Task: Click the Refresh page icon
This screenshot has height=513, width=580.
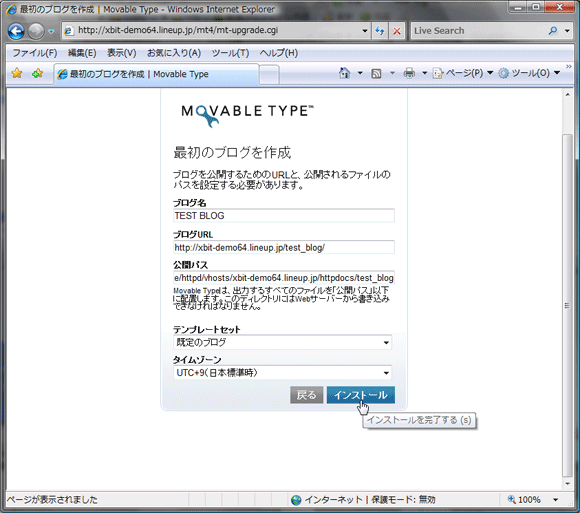Action: [380, 31]
